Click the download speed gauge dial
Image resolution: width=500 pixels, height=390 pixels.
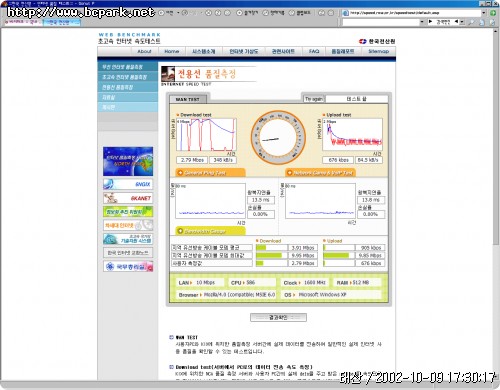pyautogui.click(x=278, y=137)
